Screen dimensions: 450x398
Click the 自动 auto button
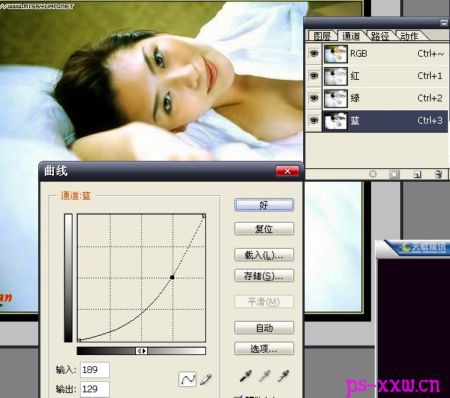pos(264,328)
